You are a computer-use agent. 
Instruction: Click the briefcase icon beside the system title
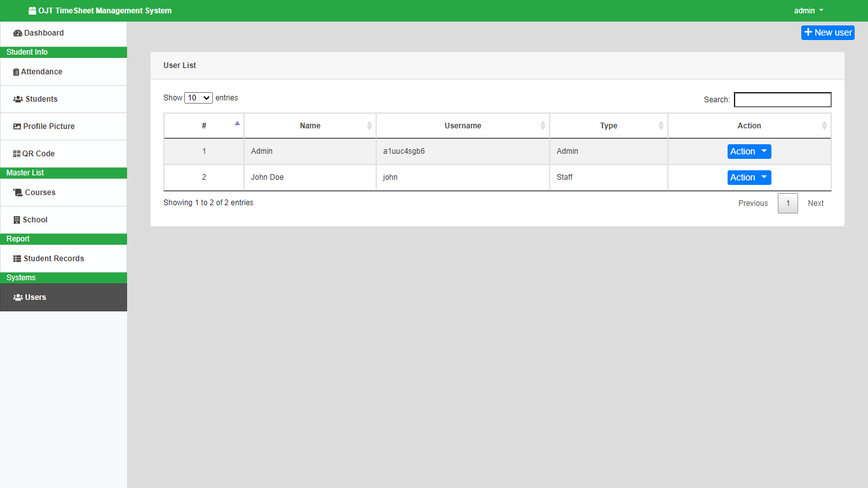coord(32,11)
